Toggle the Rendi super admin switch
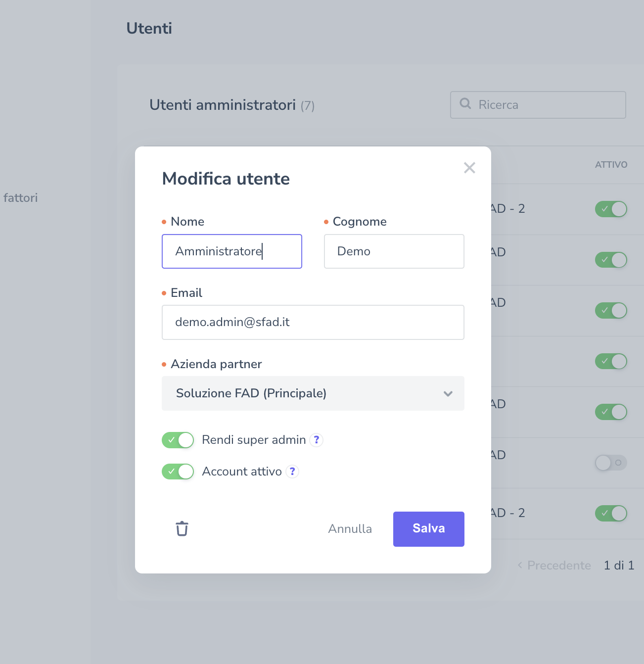 point(178,440)
